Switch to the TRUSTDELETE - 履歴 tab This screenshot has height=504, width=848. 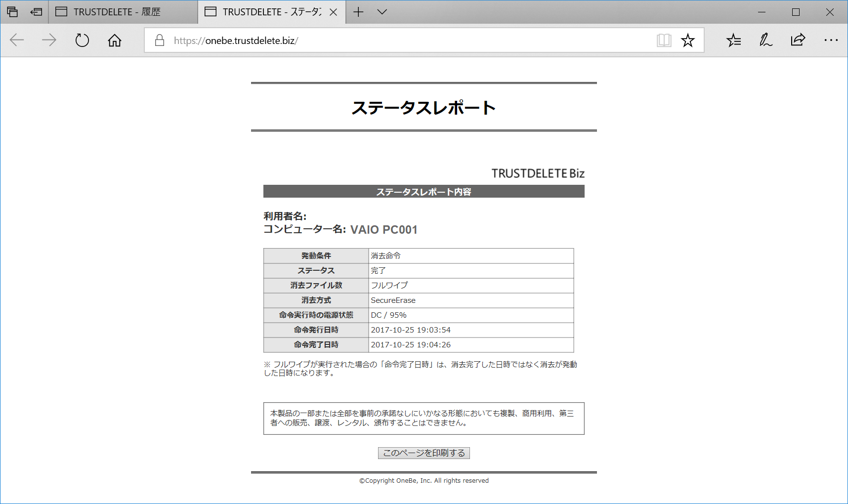coord(123,12)
